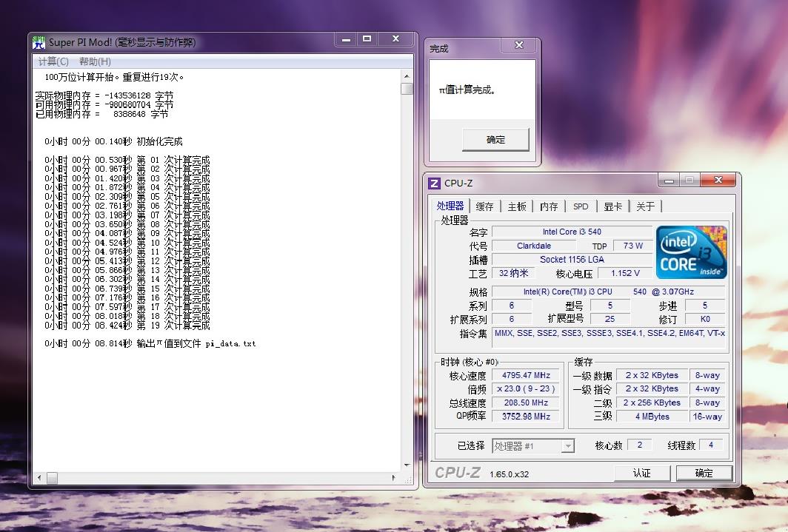This screenshot has width=788, height=532.
Task: Click the 核心数 value 2
Action: (x=640, y=445)
